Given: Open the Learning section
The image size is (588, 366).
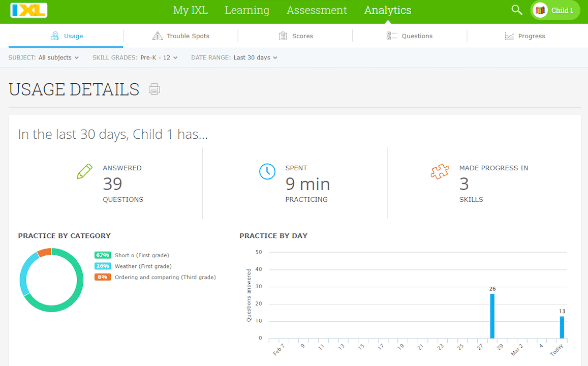Looking at the screenshot, I should [247, 10].
